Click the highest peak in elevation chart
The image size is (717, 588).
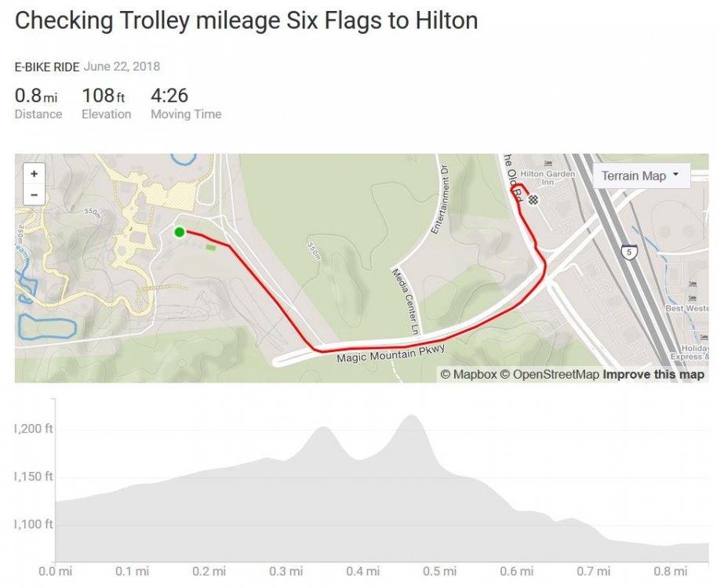[411, 417]
